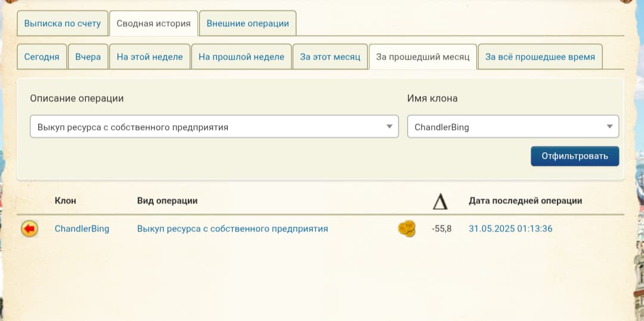Click the red left-arrow icon beside ChandlerBing

(x=29, y=229)
